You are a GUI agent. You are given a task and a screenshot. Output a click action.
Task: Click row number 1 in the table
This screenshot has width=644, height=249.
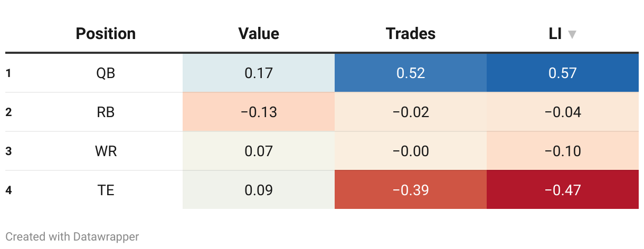click(8, 73)
